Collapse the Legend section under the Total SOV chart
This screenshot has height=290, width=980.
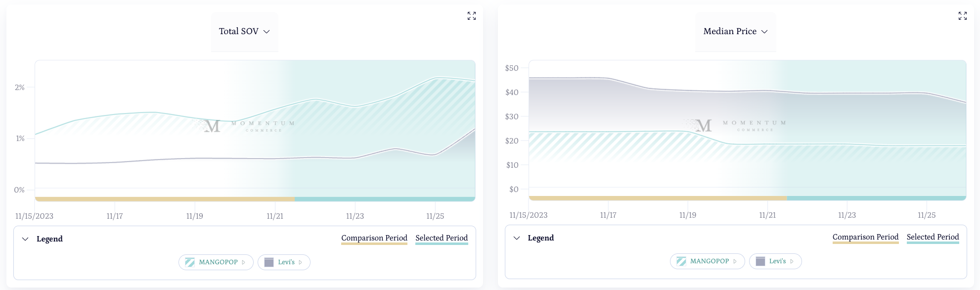click(25, 239)
